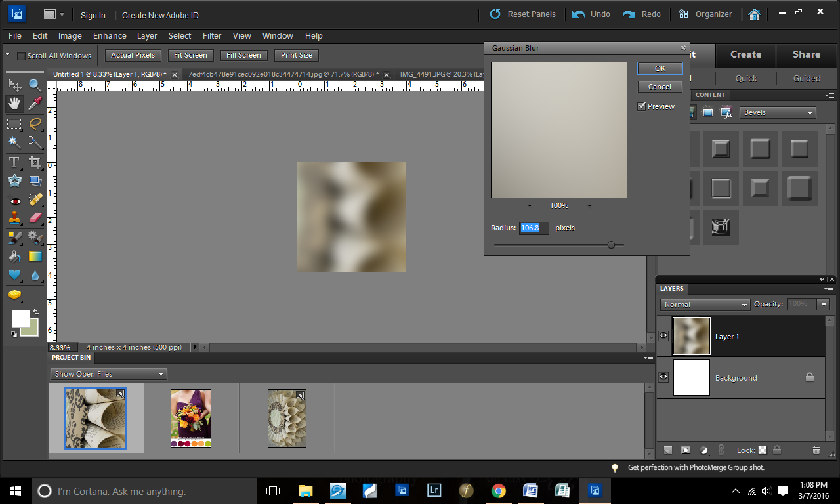Viewport: 840px width, 504px height.
Task: Click the delete layer trash icon
Action: [x=816, y=450]
